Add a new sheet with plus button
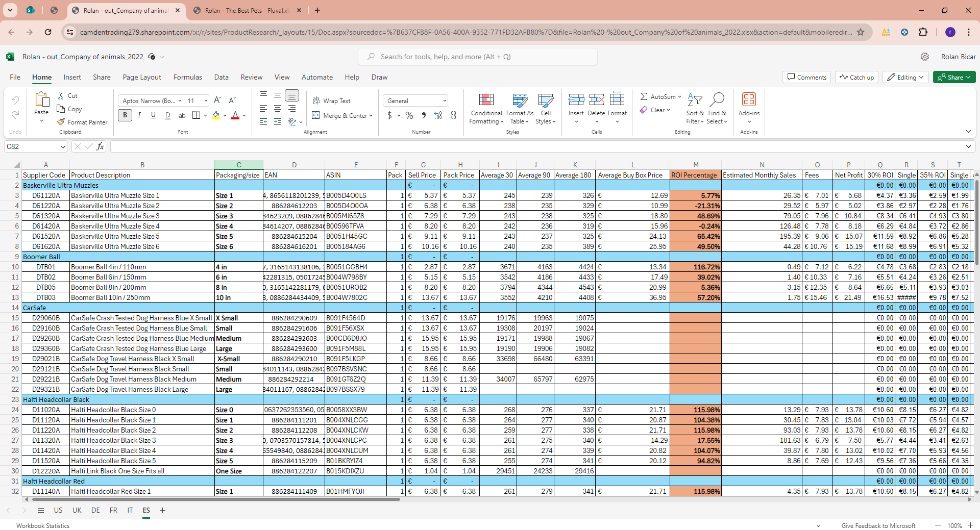Viewport: 980px width, 530px height. (x=162, y=510)
